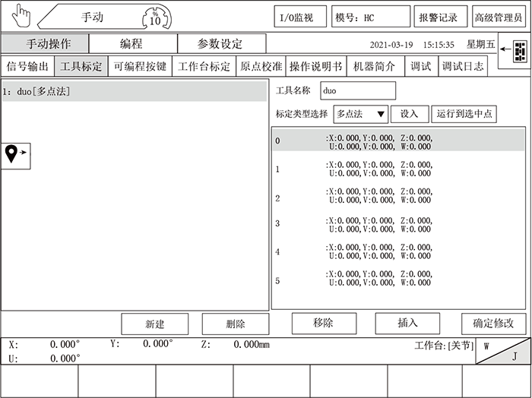
Task: Open the 参数设定 tab
Action: point(221,44)
